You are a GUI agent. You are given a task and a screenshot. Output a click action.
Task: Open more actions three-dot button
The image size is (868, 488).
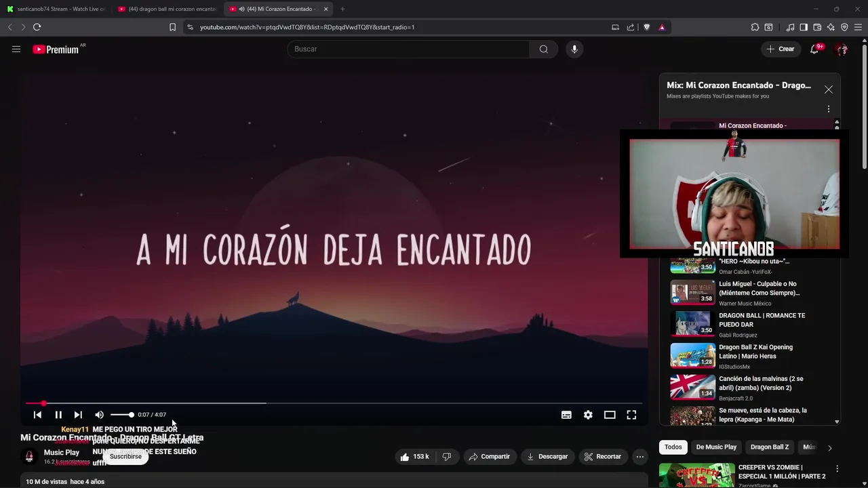coord(639,457)
